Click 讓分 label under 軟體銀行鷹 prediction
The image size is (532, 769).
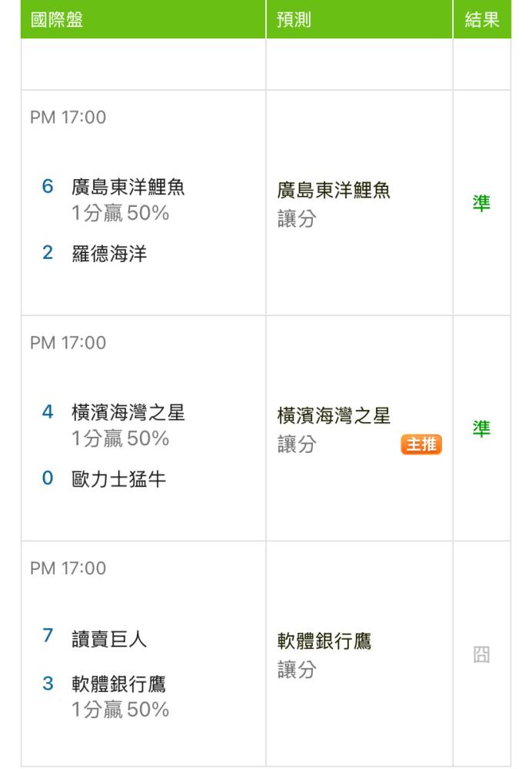point(297,671)
